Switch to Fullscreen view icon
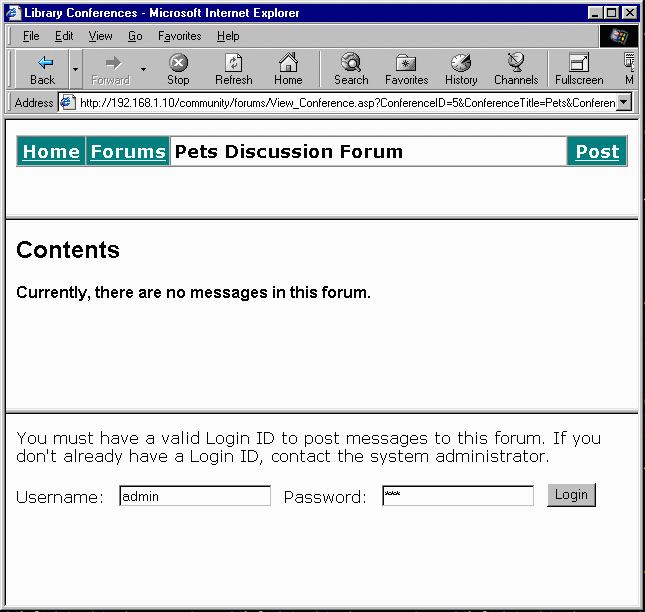645x612 pixels. coord(579,63)
